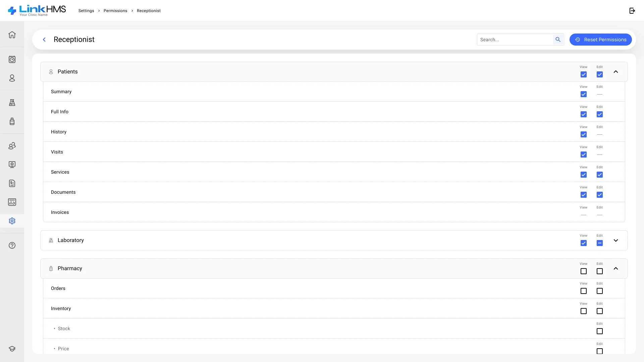
Task: Enable View for the Pharmacy section
Action: click(x=584, y=271)
